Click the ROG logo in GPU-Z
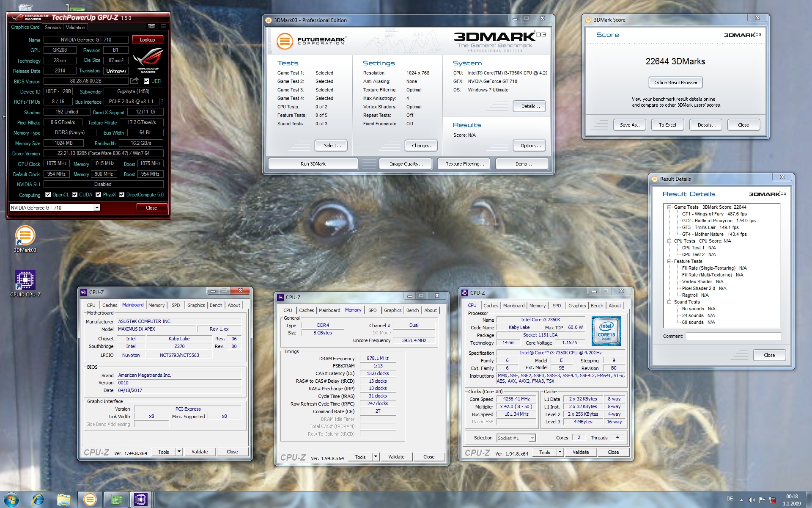 point(148,60)
